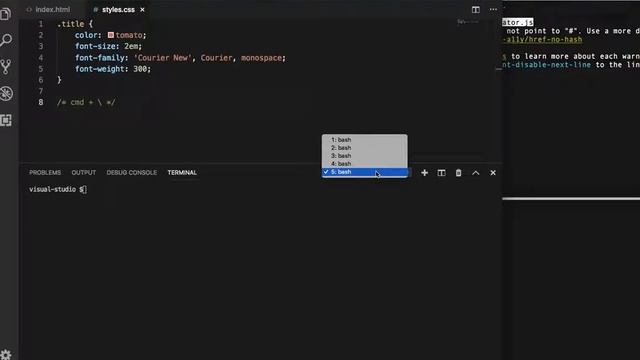Choose "2: bash" from terminal dropdown
640x360 pixels.
click(x=364, y=148)
